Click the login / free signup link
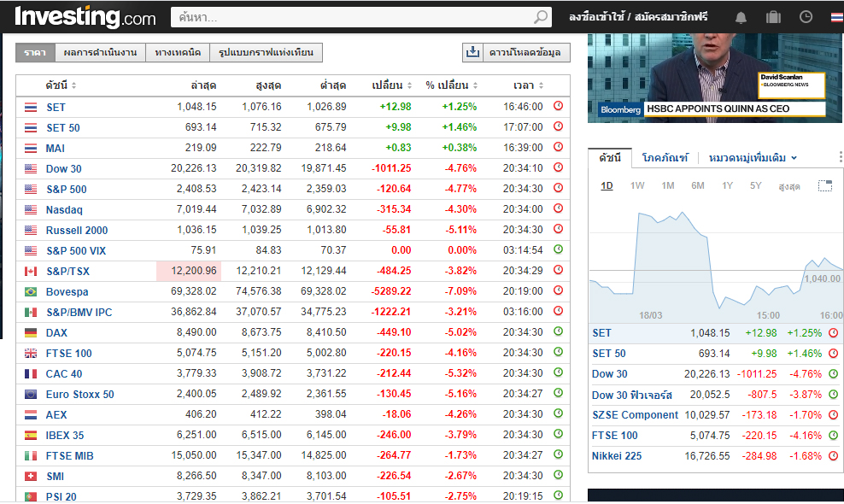This screenshot has width=844, height=504. [x=638, y=17]
